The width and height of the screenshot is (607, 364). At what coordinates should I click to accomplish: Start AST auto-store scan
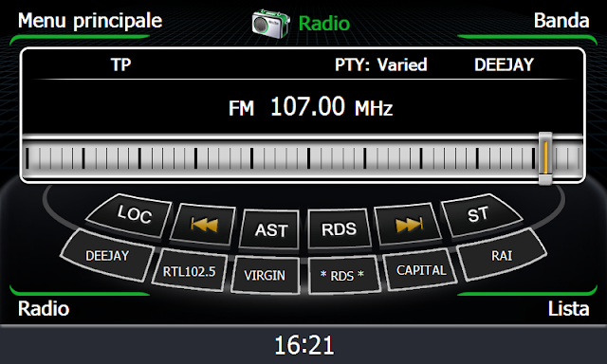pos(269,229)
